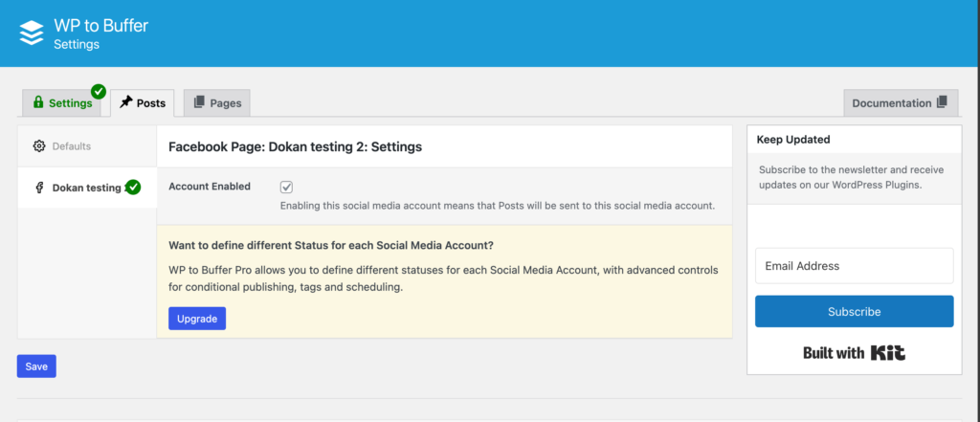
Task: Open the Documentation tab
Action: point(901,103)
